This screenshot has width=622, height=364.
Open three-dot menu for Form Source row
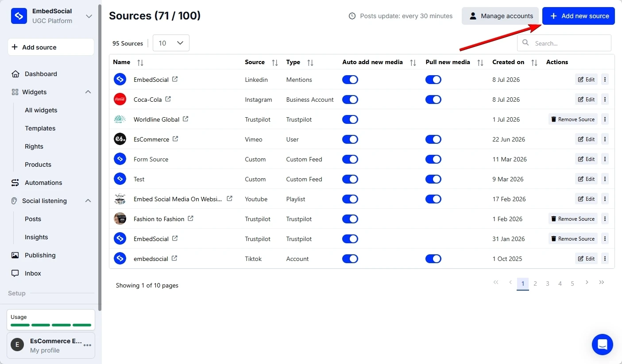605,159
